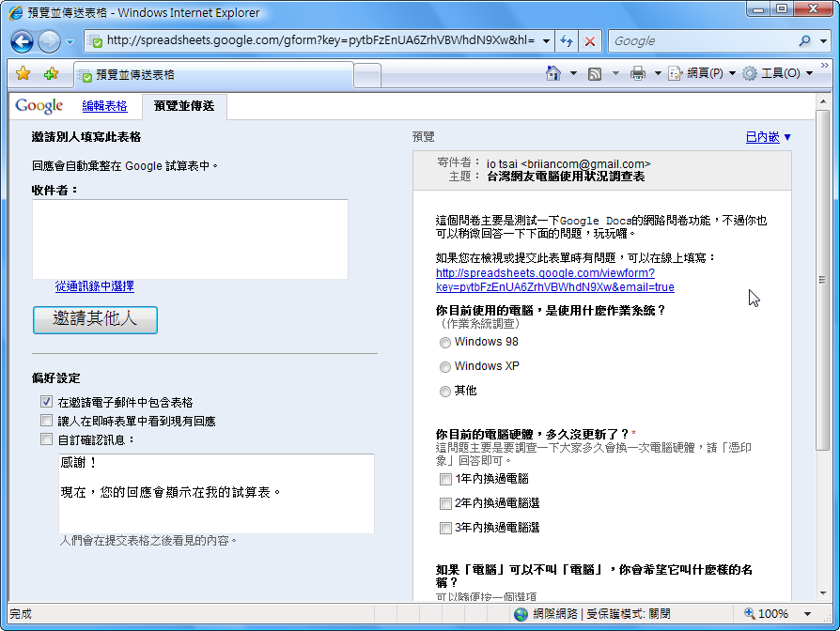
Task: Click the subject 台灣網友電腦使用狀況調查表
Action: point(566,177)
